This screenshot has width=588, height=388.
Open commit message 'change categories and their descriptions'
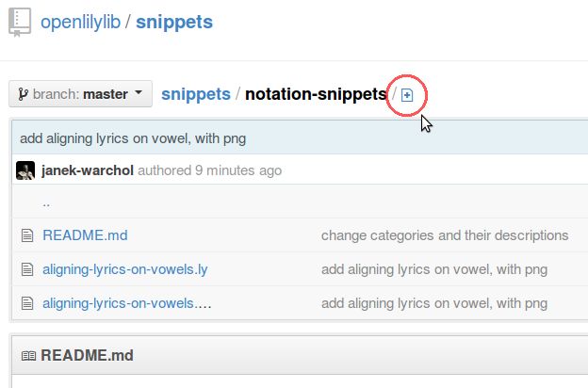(445, 235)
